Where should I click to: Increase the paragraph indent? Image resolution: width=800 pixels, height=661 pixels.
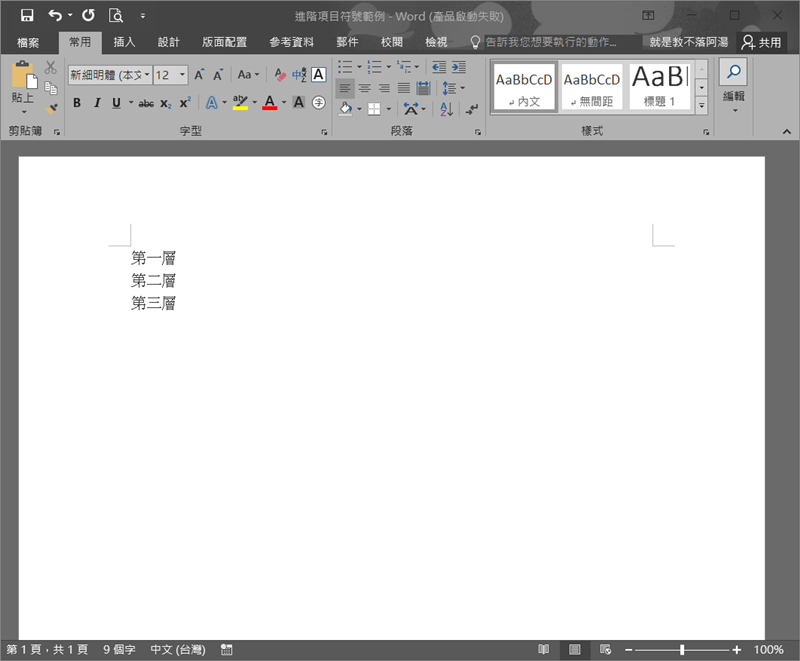tap(458, 67)
